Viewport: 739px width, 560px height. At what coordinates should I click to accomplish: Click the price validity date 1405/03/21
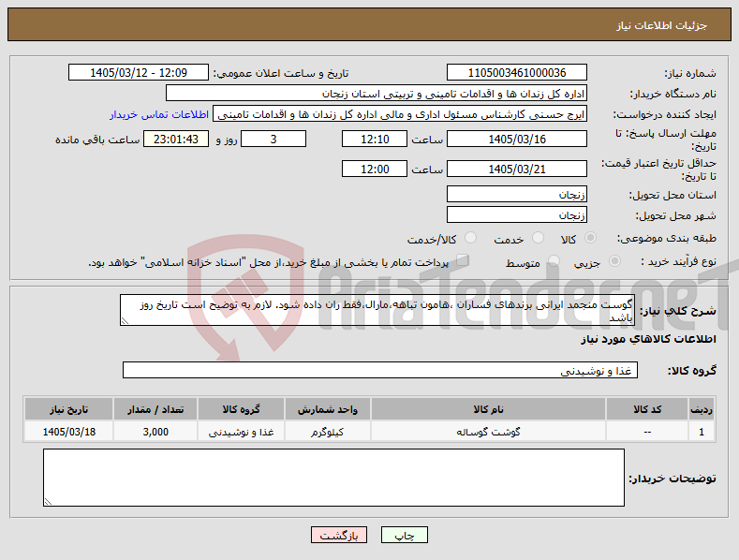pos(516,169)
